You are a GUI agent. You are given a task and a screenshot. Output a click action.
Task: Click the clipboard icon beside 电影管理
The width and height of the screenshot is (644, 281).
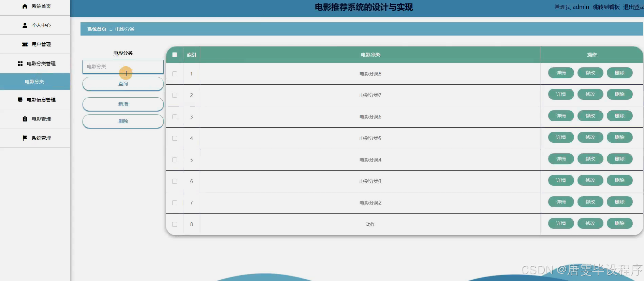[x=25, y=119]
